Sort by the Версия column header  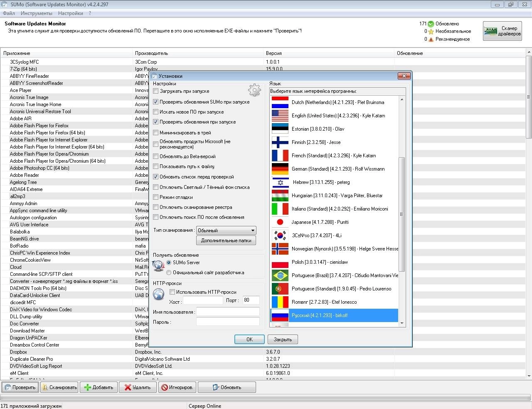329,53
